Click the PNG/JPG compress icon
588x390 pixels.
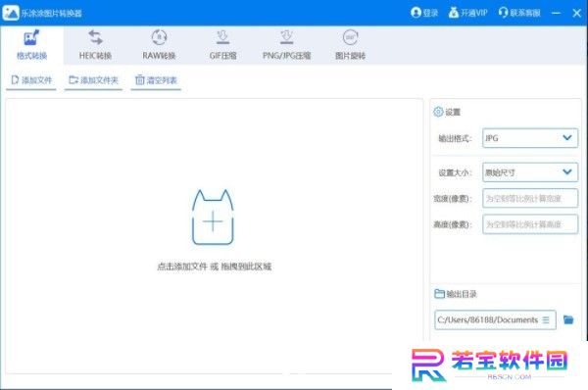(x=286, y=37)
